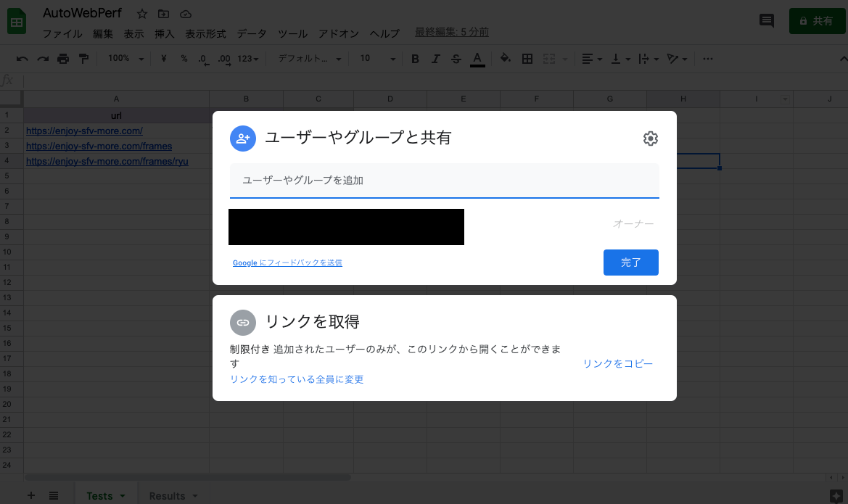Open the アドオン menu
This screenshot has height=504, width=848.
[339, 33]
